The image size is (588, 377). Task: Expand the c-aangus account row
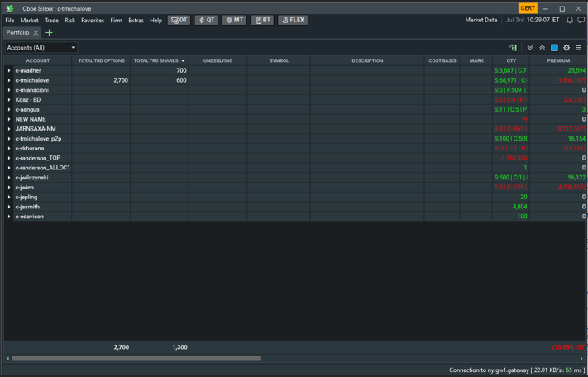pos(9,109)
